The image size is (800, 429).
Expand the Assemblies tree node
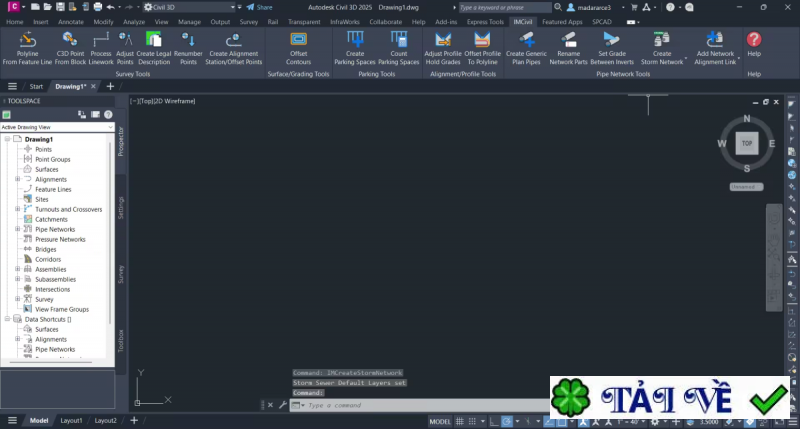pyautogui.click(x=17, y=269)
